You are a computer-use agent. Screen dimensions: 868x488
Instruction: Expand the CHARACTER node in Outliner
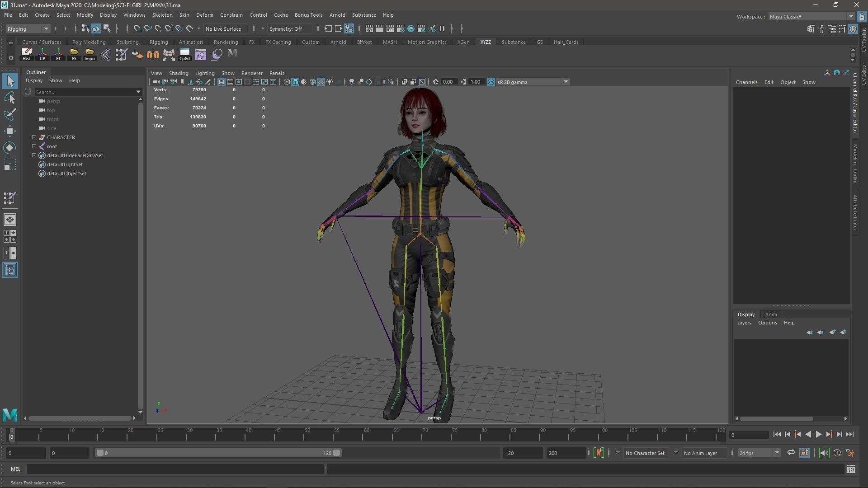click(x=34, y=137)
